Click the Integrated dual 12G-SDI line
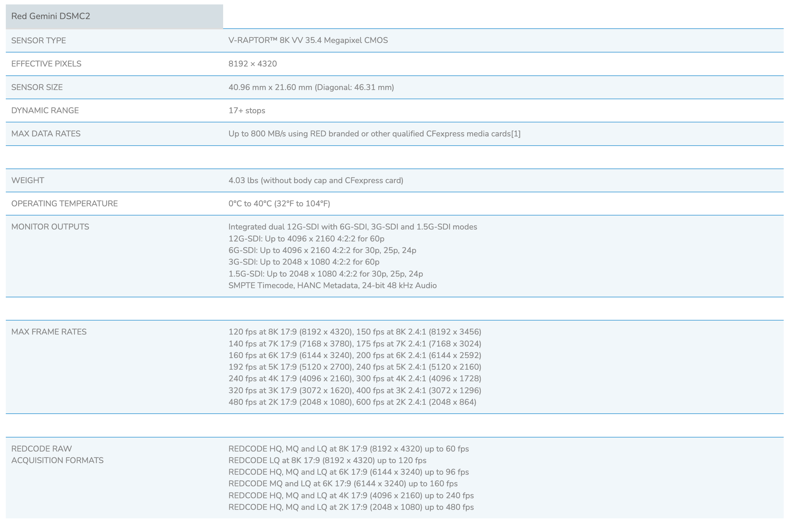The height and width of the screenshot is (532, 797). [x=353, y=227]
